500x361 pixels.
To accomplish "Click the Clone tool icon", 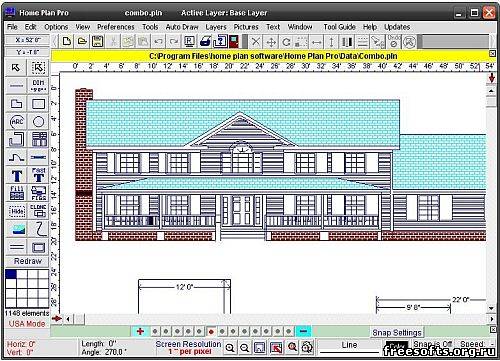I will [38, 211].
